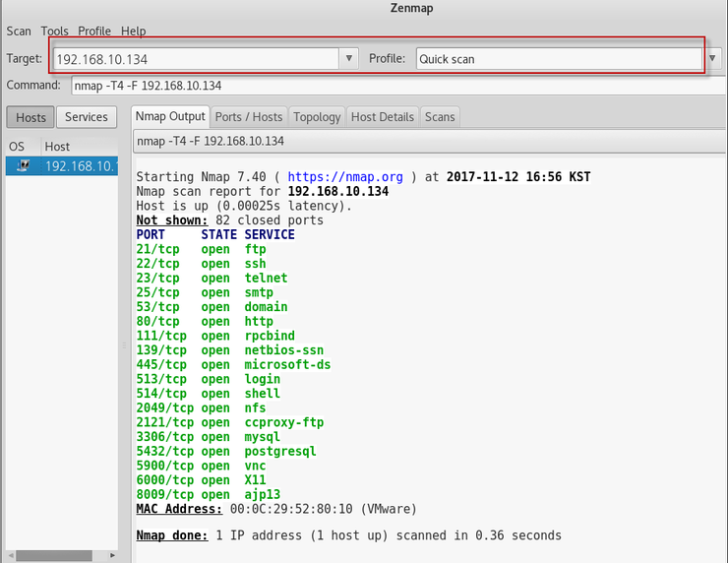Expand the Target dropdown arrow
Image resolution: width=728 pixels, height=563 pixels.
coord(348,58)
